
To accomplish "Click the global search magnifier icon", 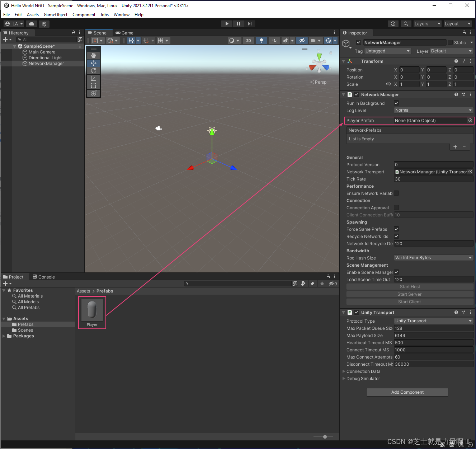I will pyautogui.click(x=406, y=24).
